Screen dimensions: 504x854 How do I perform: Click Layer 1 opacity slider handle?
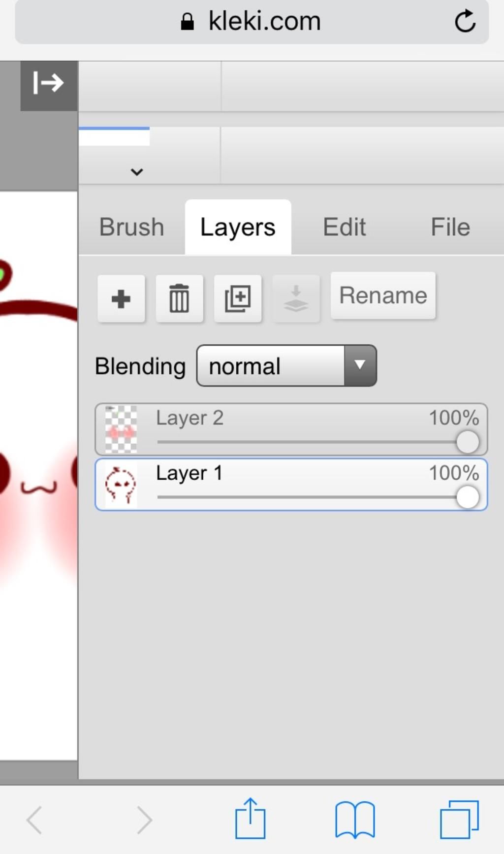467,497
